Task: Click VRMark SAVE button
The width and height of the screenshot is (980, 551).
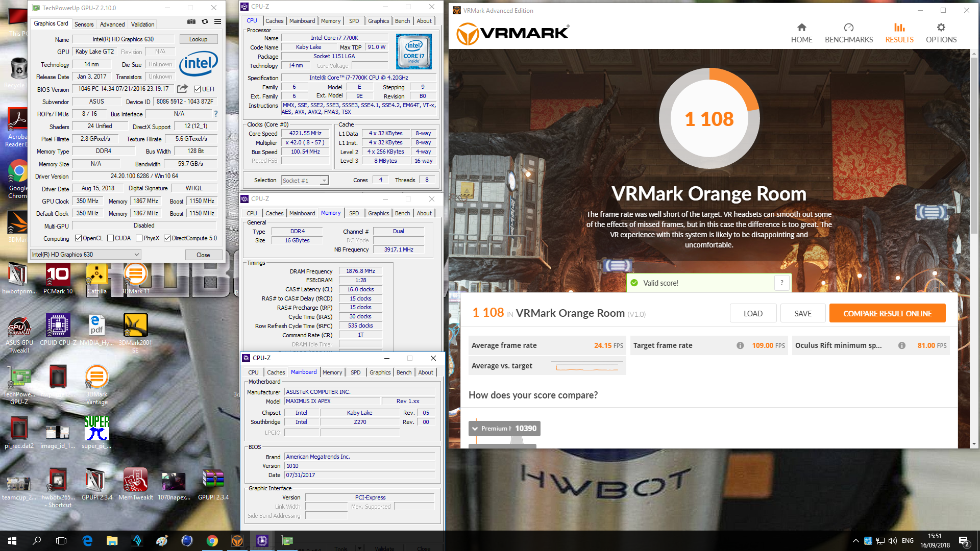Action: 803,313
